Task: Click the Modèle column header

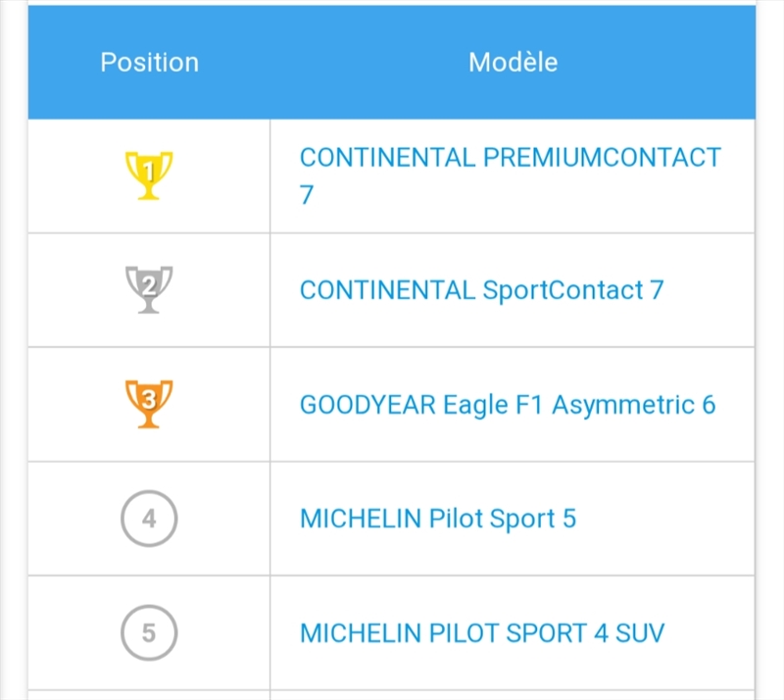Action: (513, 62)
